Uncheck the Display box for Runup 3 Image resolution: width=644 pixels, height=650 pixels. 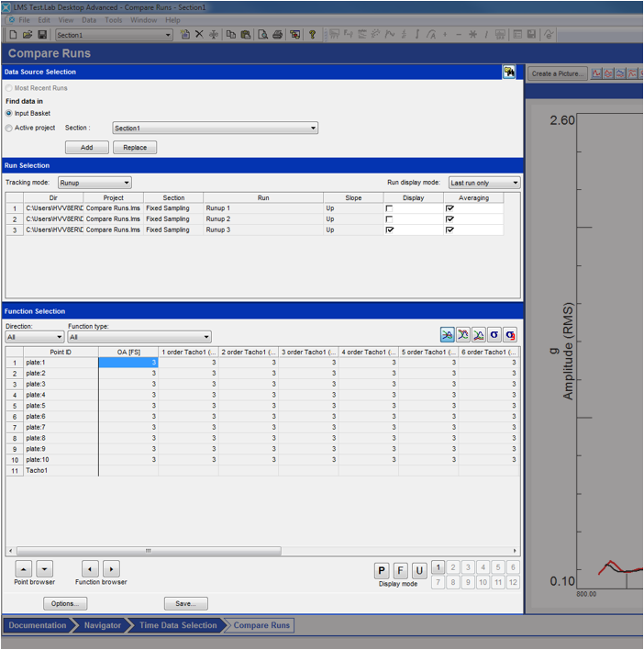coord(389,230)
